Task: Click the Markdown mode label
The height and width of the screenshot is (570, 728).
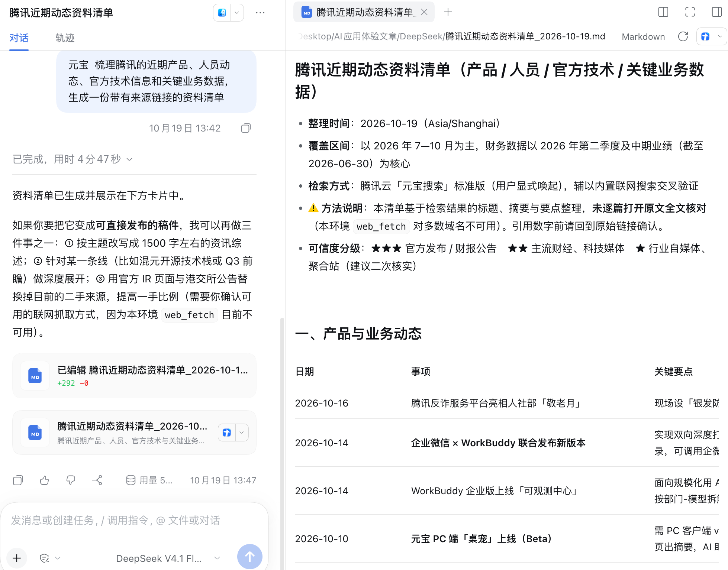Action: pyautogui.click(x=643, y=36)
